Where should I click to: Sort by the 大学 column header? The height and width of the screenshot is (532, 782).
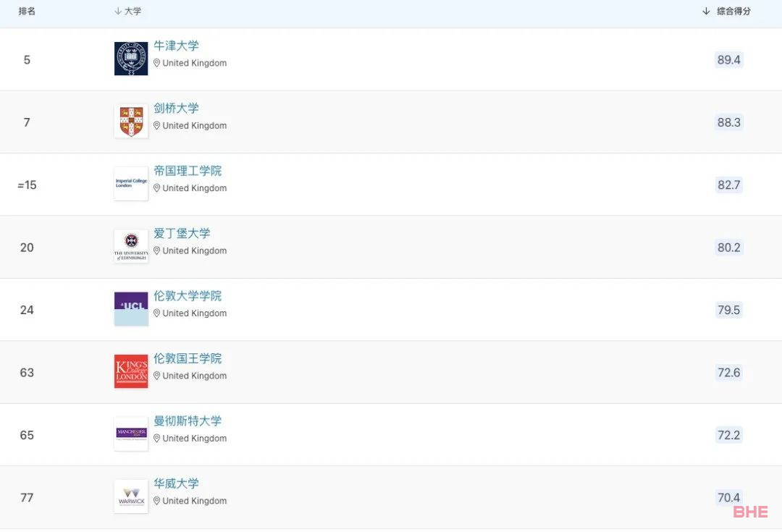pyautogui.click(x=128, y=12)
